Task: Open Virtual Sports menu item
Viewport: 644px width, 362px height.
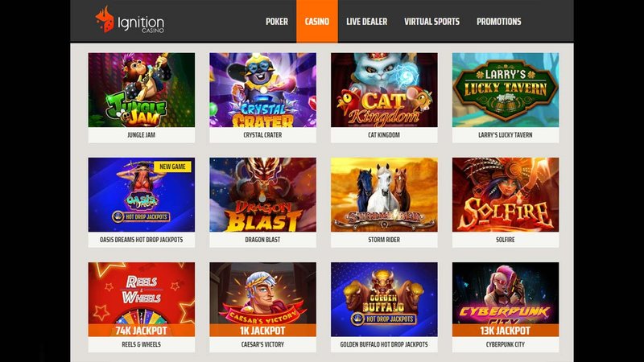Action: [x=431, y=22]
